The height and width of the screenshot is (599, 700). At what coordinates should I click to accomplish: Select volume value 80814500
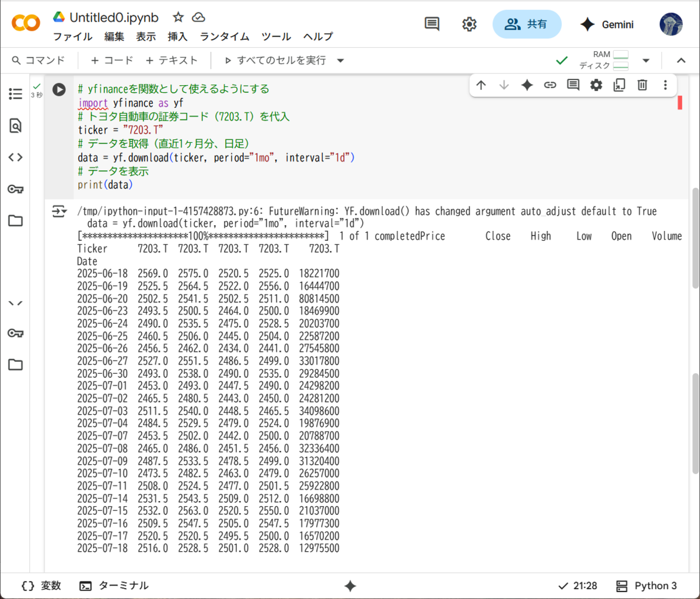(318, 299)
